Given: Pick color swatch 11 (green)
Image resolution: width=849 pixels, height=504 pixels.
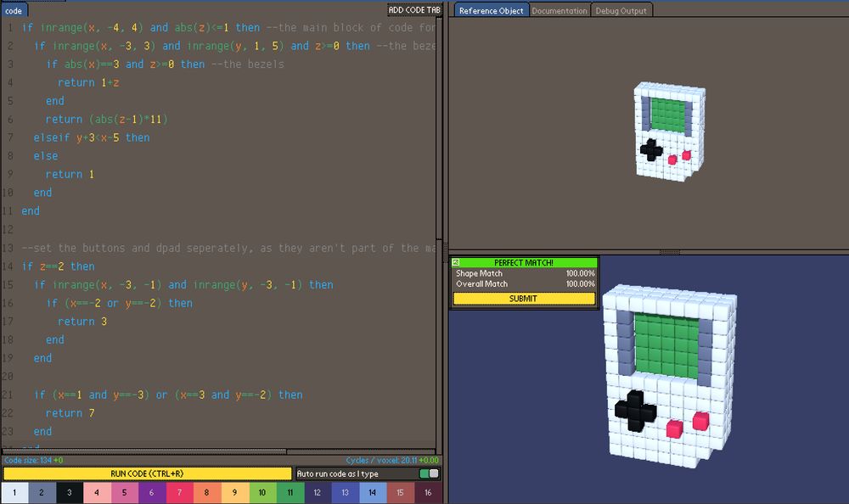Looking at the screenshot, I should point(290,493).
